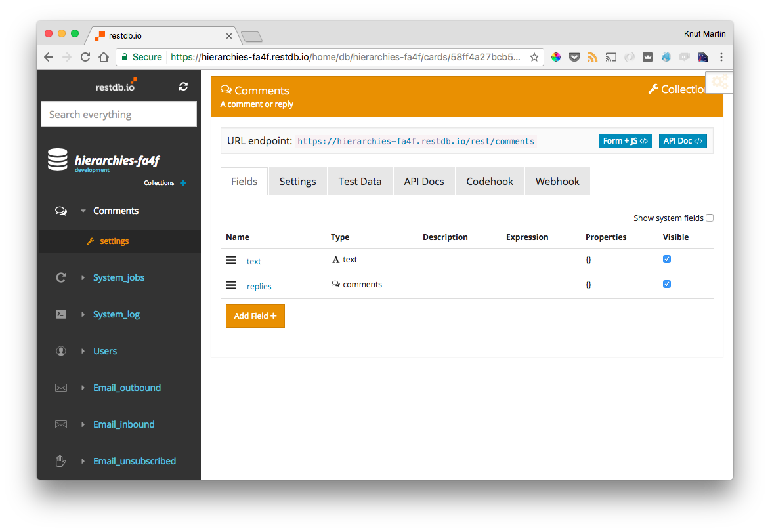
Task: Click the API Doc button
Action: click(x=683, y=141)
